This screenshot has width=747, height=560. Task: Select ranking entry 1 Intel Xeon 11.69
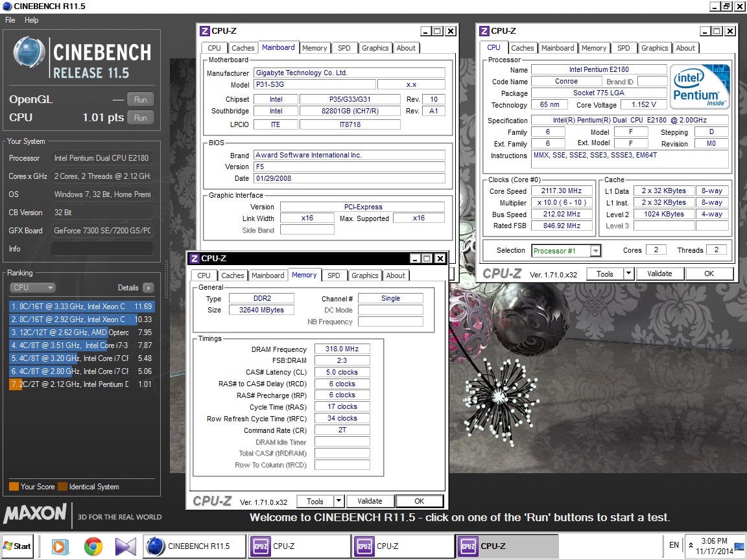click(82, 307)
